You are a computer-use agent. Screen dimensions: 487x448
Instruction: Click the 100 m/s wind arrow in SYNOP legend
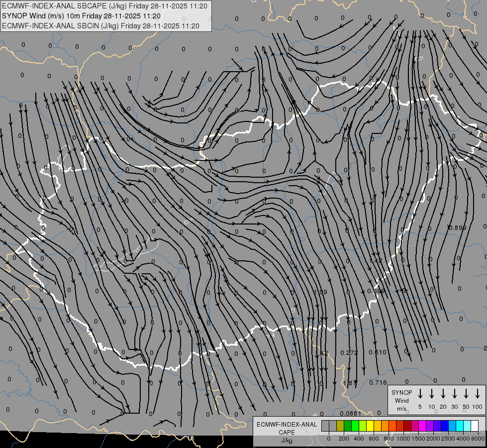(x=478, y=394)
